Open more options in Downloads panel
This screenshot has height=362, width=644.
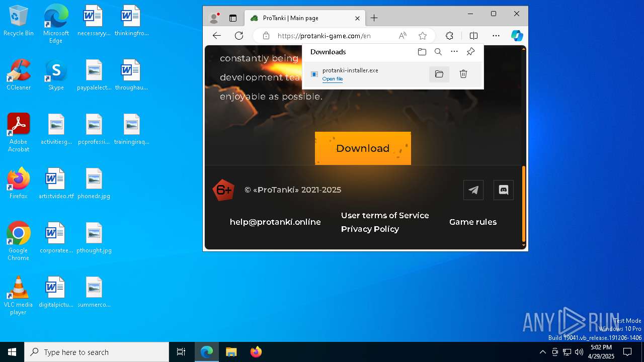(454, 52)
